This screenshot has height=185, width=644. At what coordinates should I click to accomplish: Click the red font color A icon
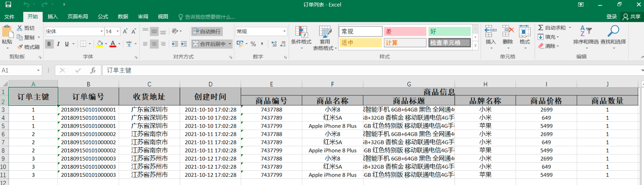point(113,44)
